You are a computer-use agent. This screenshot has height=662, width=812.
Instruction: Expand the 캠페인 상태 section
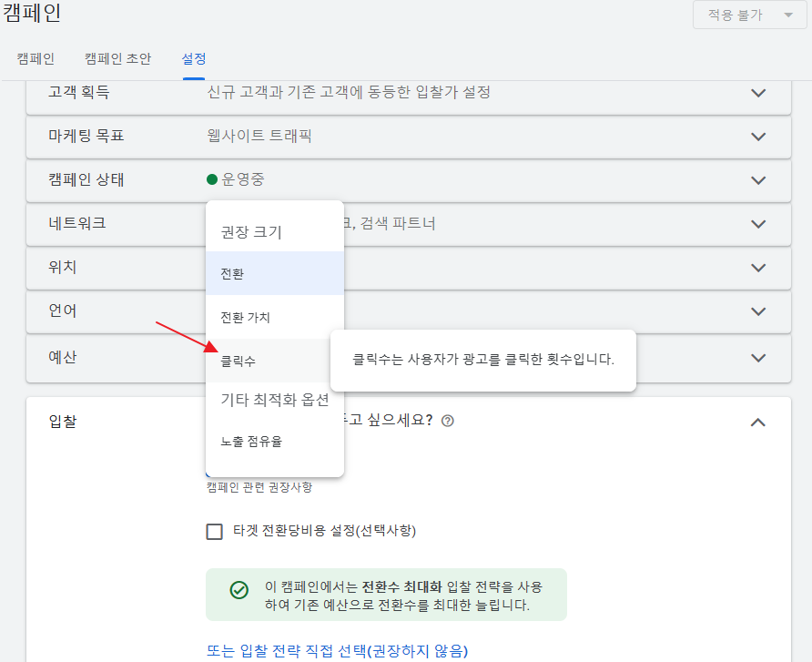[x=758, y=180]
